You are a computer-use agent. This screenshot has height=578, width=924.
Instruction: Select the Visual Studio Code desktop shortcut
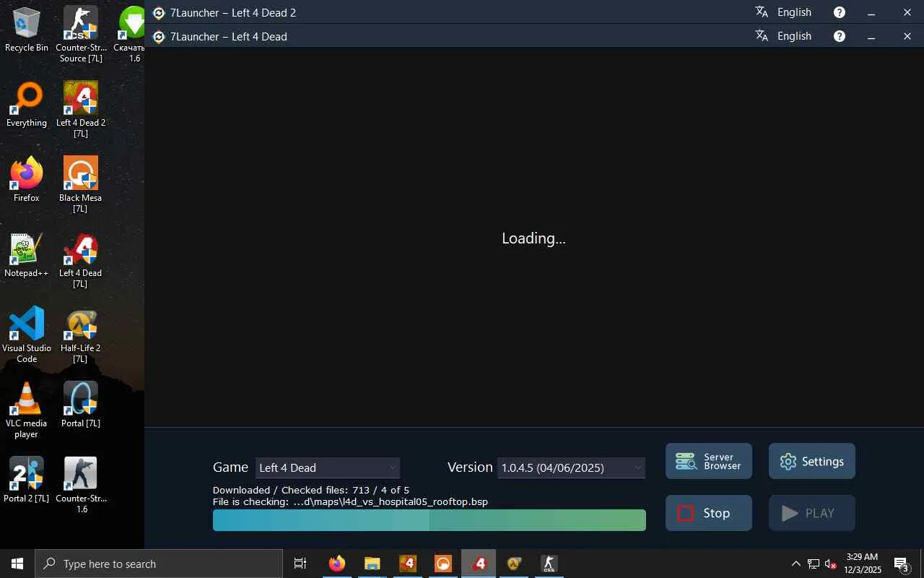27,335
